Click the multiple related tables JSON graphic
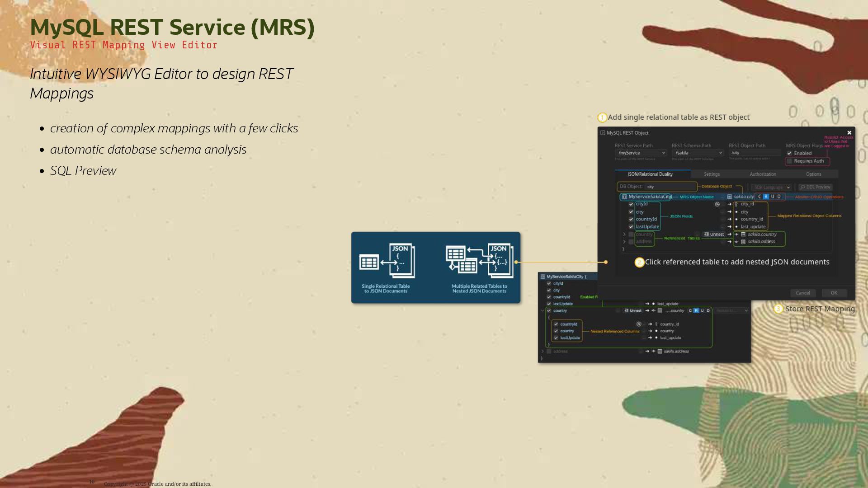Image resolution: width=868 pixels, height=488 pixels. (479, 261)
